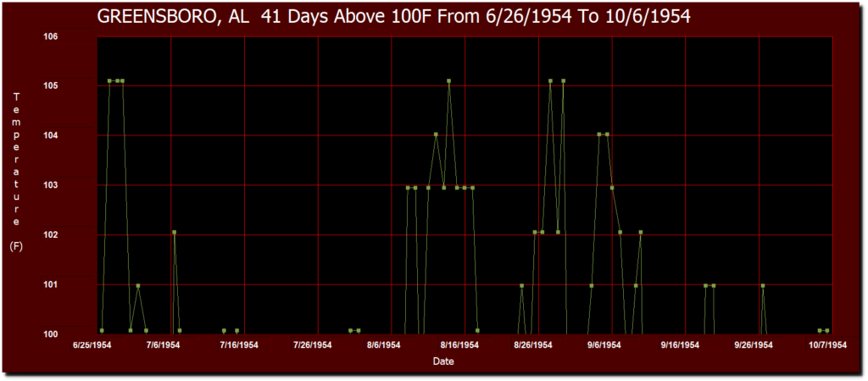Click the 9/26/1954 date label
Viewport: 868px width, 381px height.
[754, 345]
